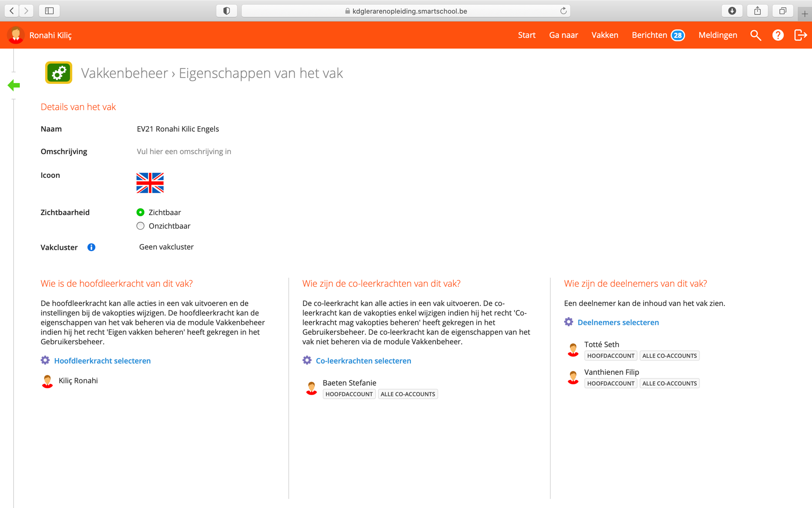Click the green back arrow icon
This screenshot has width=812, height=508.
pyautogui.click(x=14, y=86)
